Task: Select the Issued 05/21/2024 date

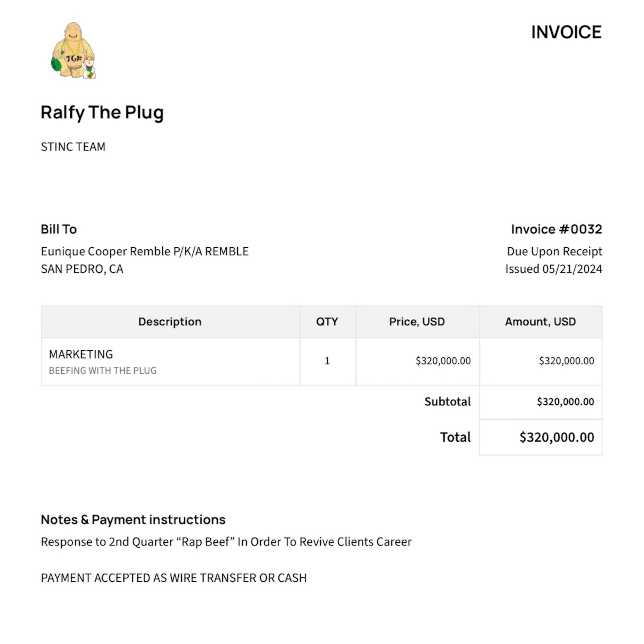Action: point(553,269)
